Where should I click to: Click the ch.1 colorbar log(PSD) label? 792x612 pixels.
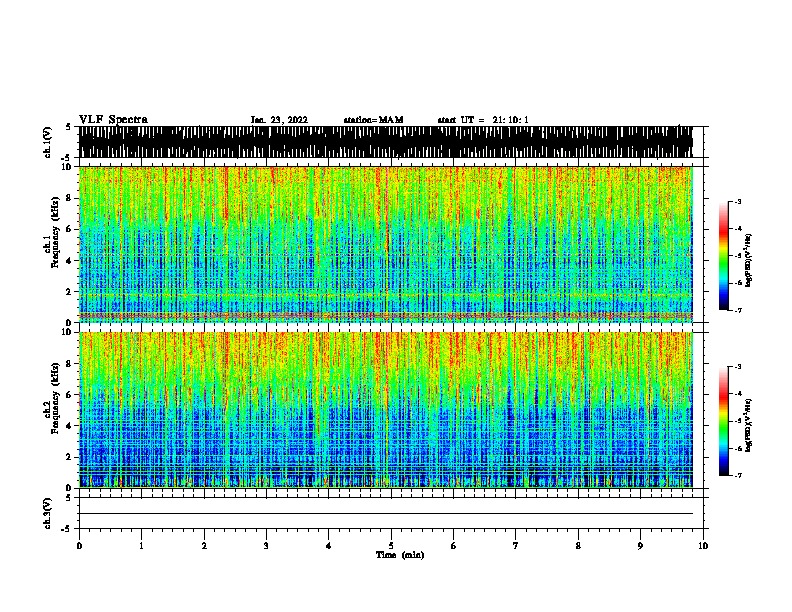tap(748, 261)
